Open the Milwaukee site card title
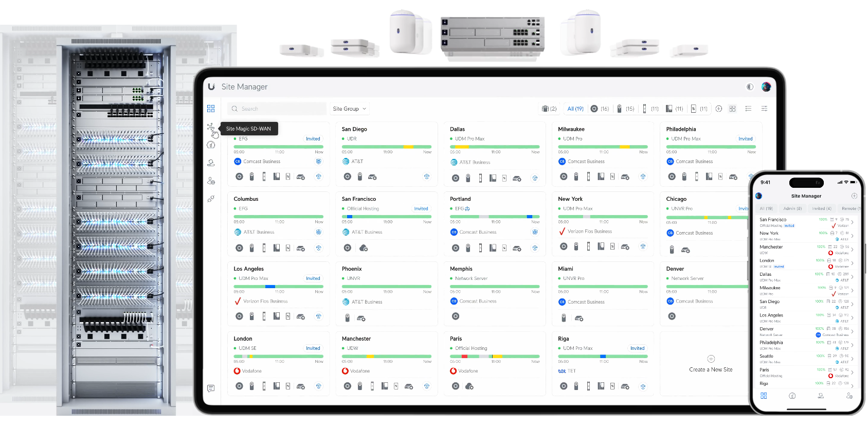Viewport: 868px width, 425px height. [571, 129]
